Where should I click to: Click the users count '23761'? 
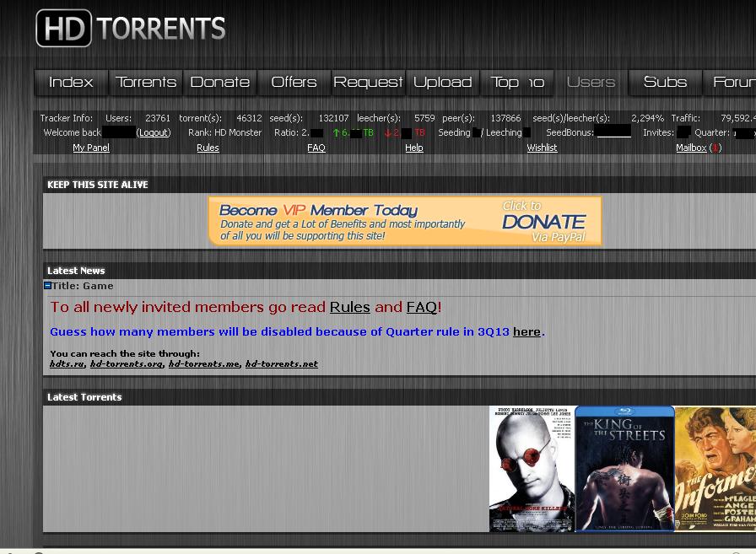(158, 118)
